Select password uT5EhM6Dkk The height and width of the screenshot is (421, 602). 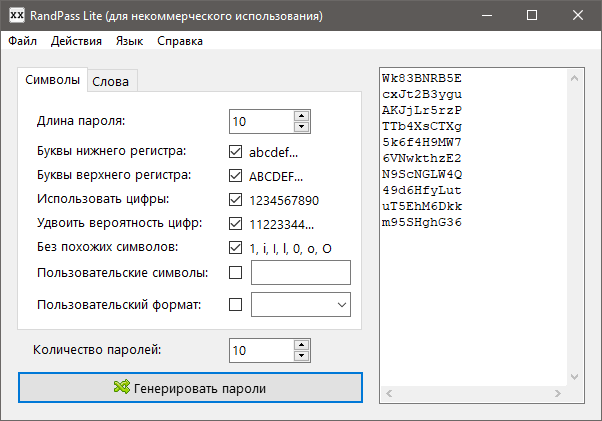point(422,206)
